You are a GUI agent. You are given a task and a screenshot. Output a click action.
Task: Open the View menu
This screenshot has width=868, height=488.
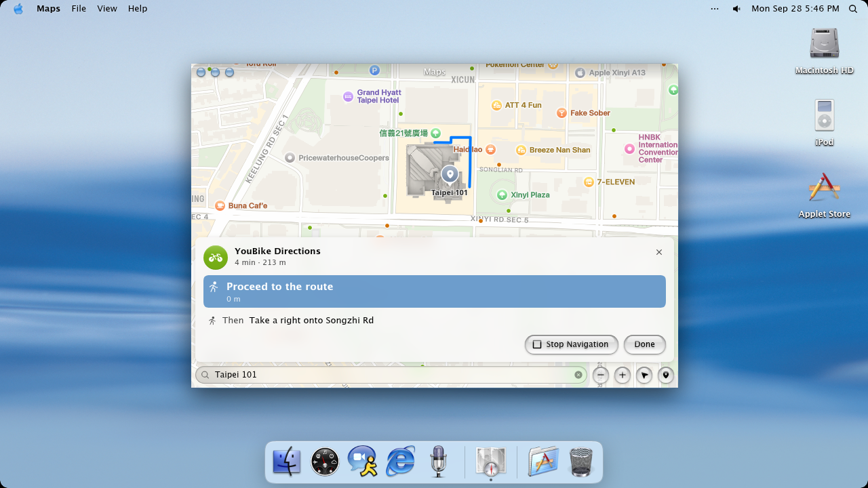[x=107, y=9]
